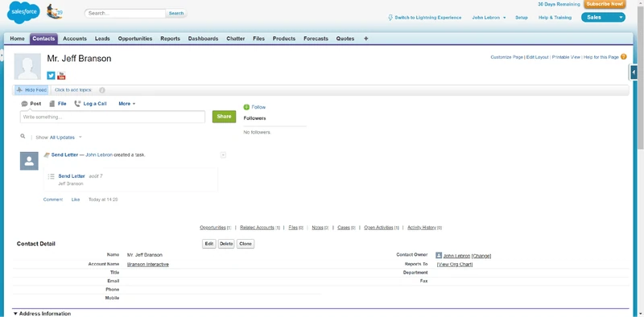644x317 pixels.
Task: Click the task list icon in Send Letter card
Action: pyautogui.click(x=52, y=176)
